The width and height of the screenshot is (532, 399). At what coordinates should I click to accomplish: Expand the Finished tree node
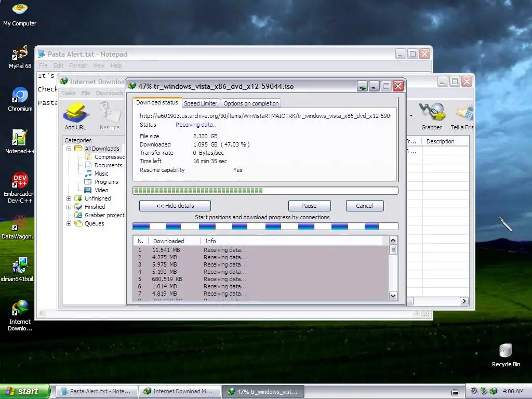pyautogui.click(x=69, y=207)
